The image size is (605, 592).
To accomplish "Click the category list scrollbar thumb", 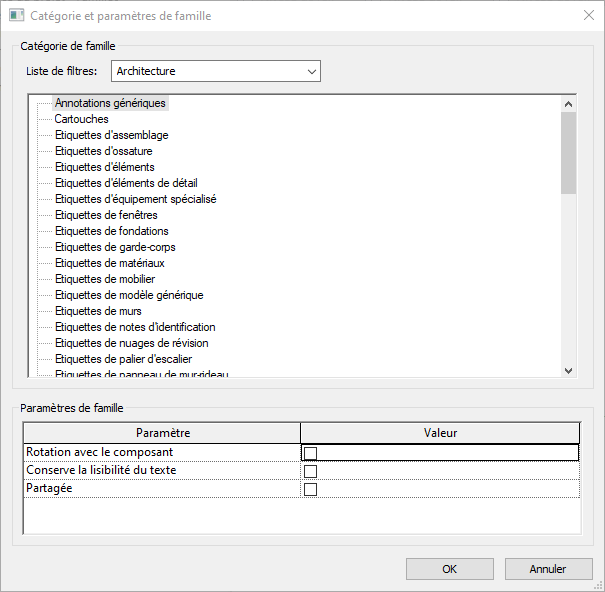I will 568,152.
